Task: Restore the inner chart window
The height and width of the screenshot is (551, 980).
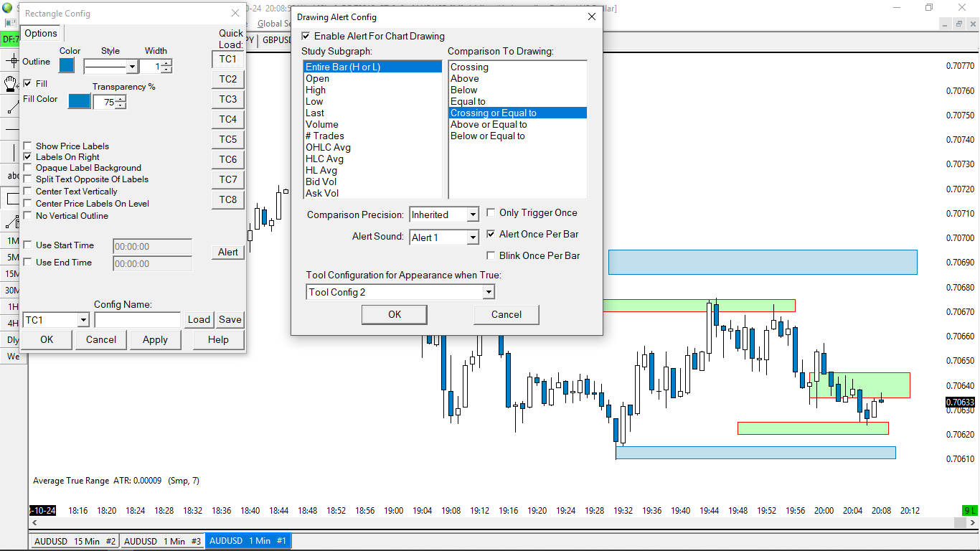Action: pos(960,24)
